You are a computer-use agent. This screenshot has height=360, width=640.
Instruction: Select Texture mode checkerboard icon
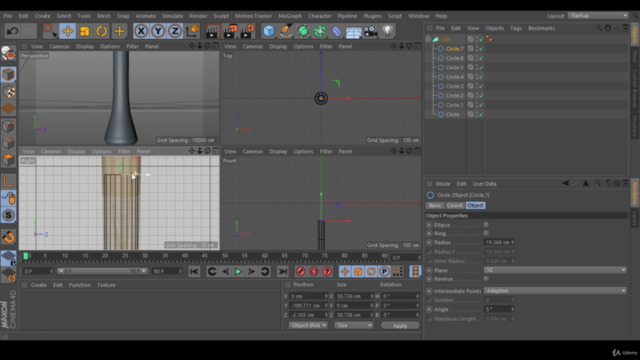[x=8, y=92]
